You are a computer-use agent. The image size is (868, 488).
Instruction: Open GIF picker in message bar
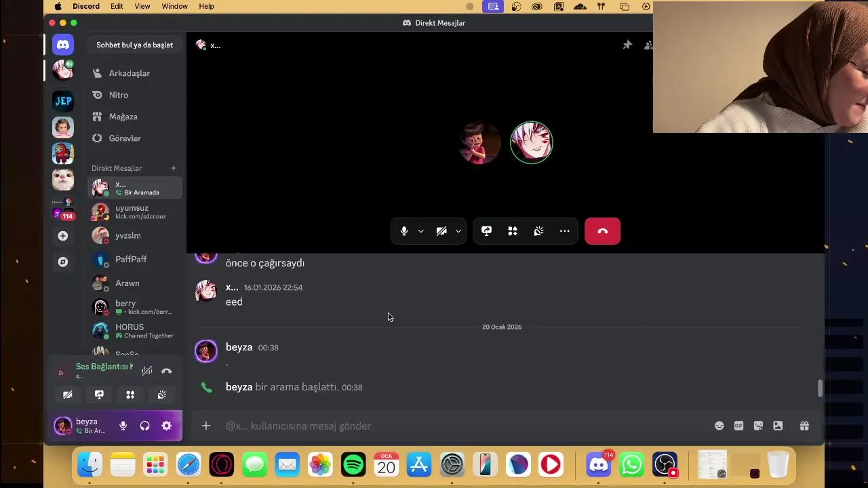coord(738,426)
